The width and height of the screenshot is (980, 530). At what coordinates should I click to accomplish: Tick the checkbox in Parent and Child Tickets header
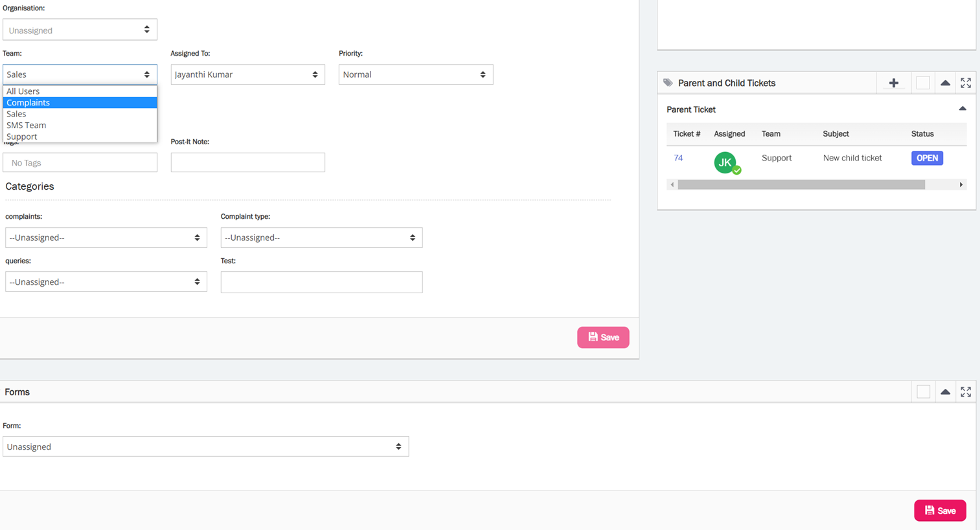923,83
